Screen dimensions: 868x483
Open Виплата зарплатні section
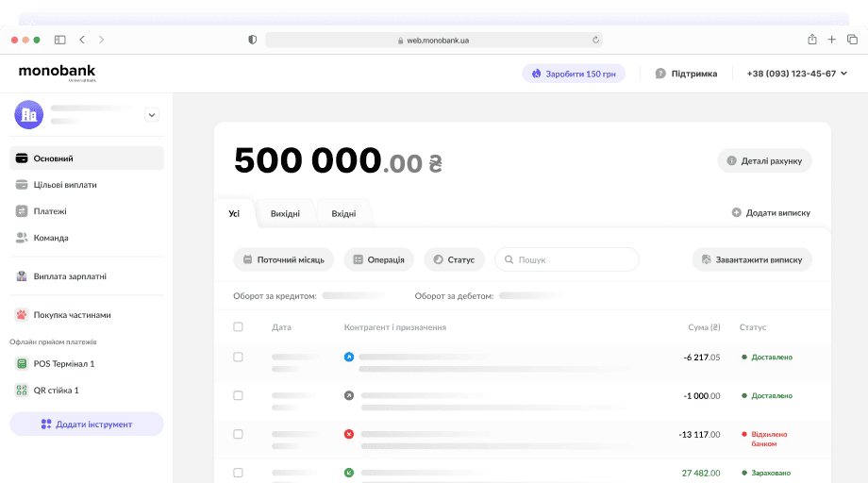(69, 276)
